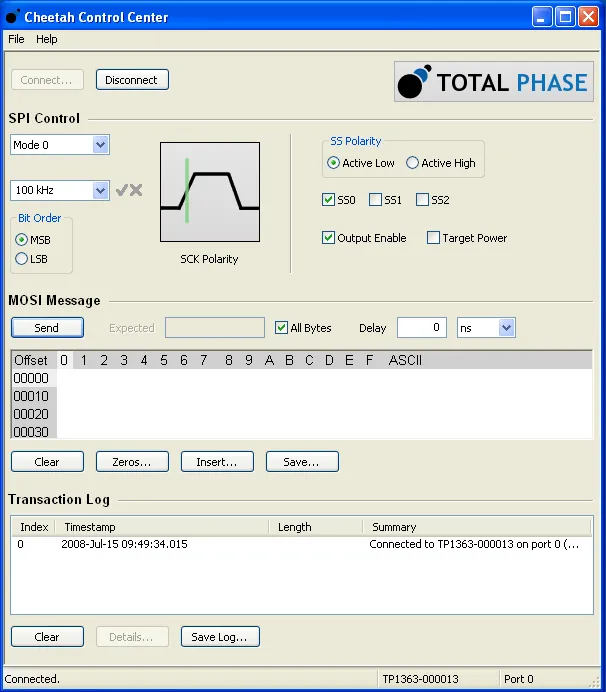This screenshot has height=692, width=606.
Task: Click the Send button
Action: click(x=47, y=327)
